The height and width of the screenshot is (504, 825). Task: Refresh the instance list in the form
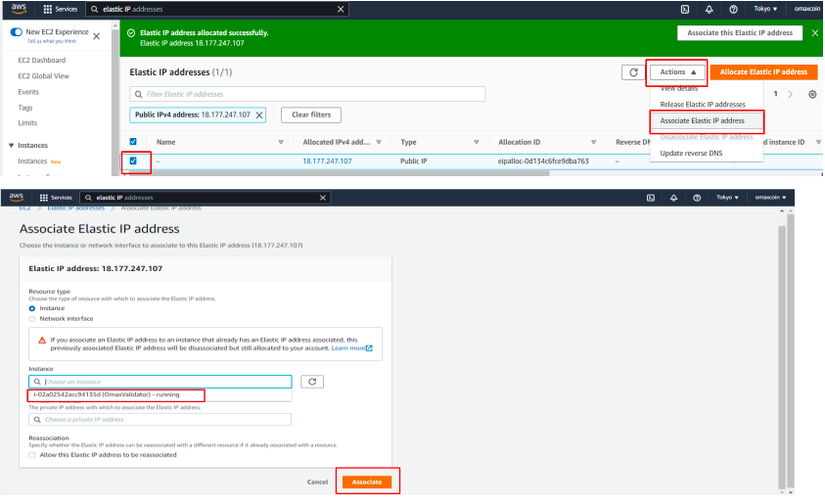pos(313,382)
